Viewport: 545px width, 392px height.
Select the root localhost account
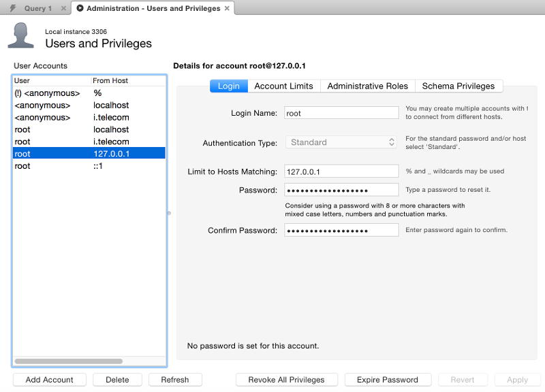(68, 129)
